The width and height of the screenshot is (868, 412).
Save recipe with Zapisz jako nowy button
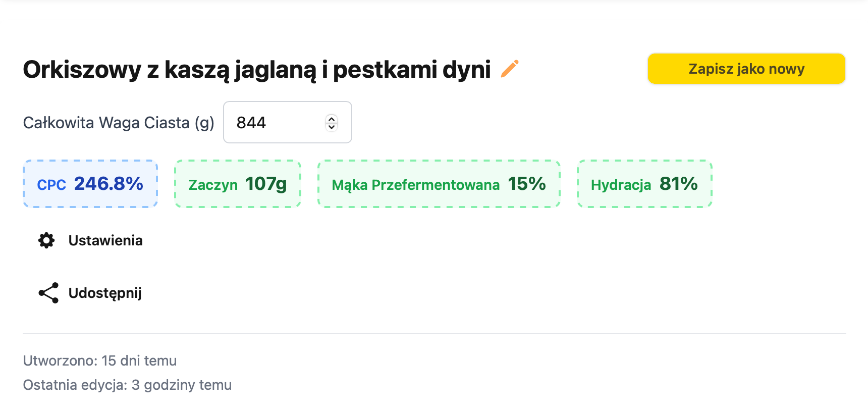tap(746, 69)
